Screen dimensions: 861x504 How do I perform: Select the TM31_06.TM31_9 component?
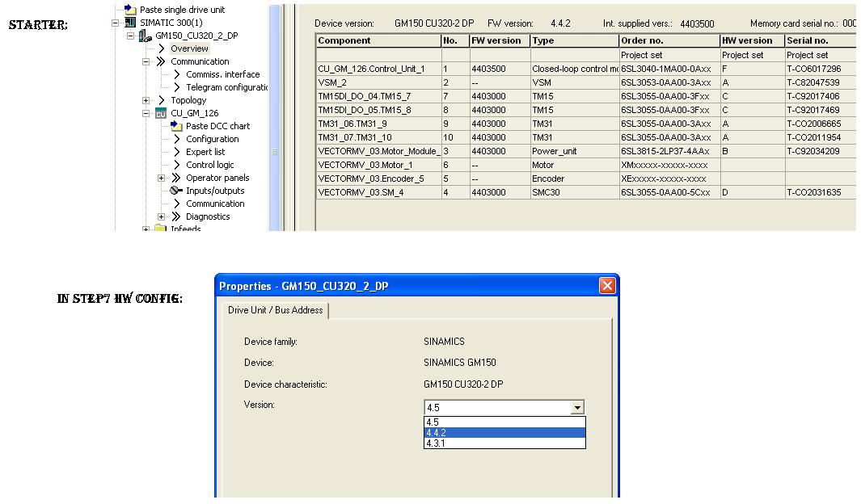tap(379, 124)
